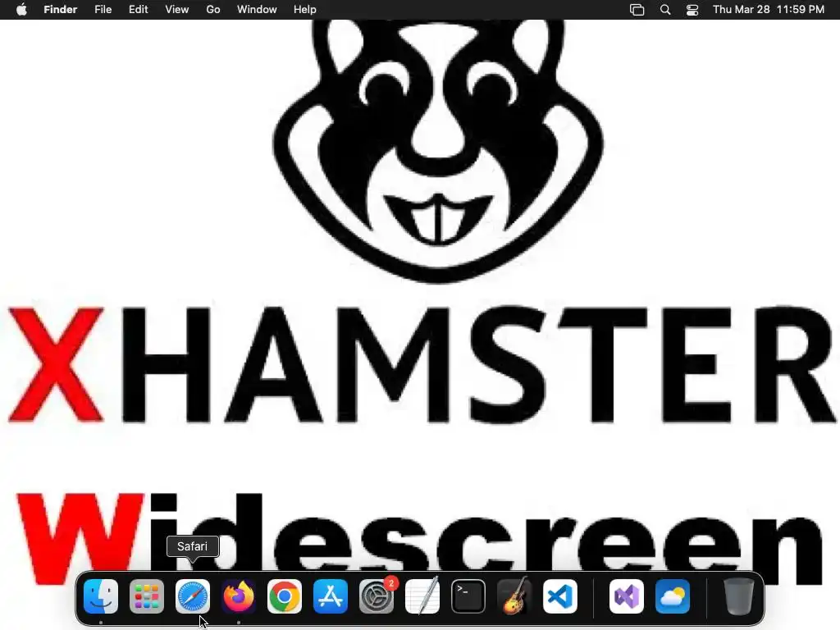Screen dimensions: 840x630
Task: Open Control Center in menu bar
Action: click(692, 10)
